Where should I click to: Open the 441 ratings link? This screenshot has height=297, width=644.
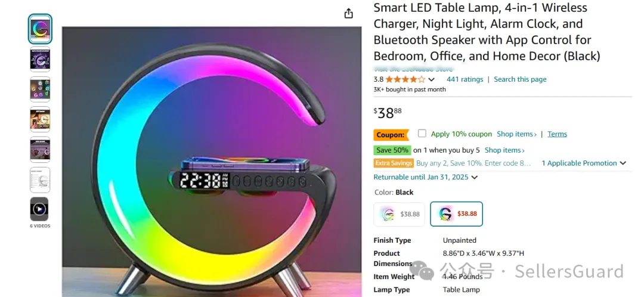tap(465, 79)
